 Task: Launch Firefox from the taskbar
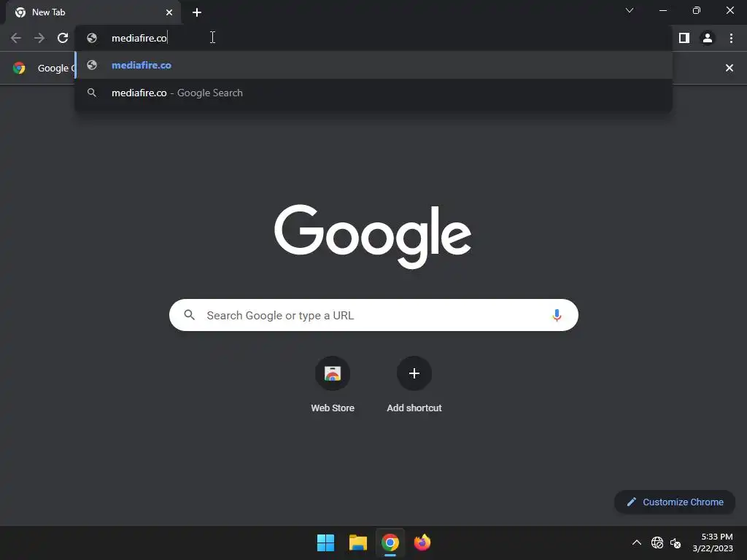coord(422,542)
